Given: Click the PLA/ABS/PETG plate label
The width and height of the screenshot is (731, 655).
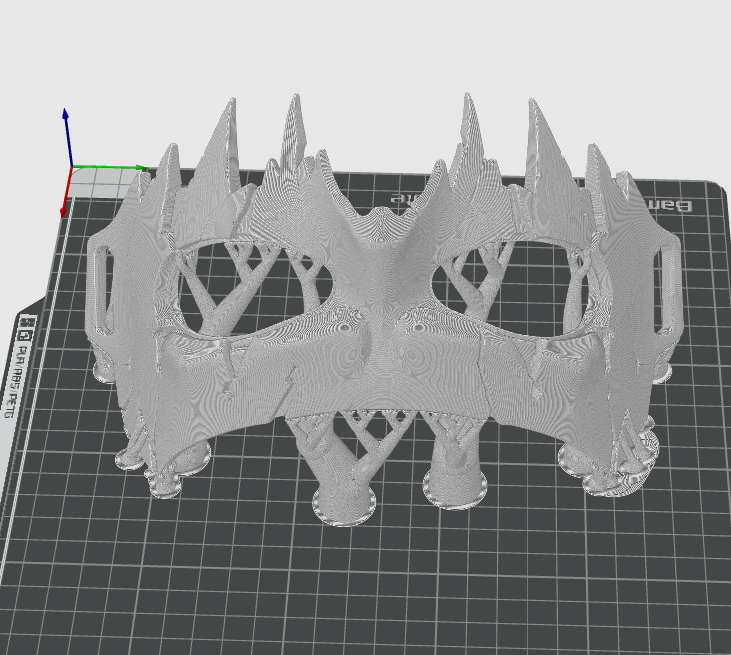Looking at the screenshot, I should pyautogui.click(x=16, y=381).
